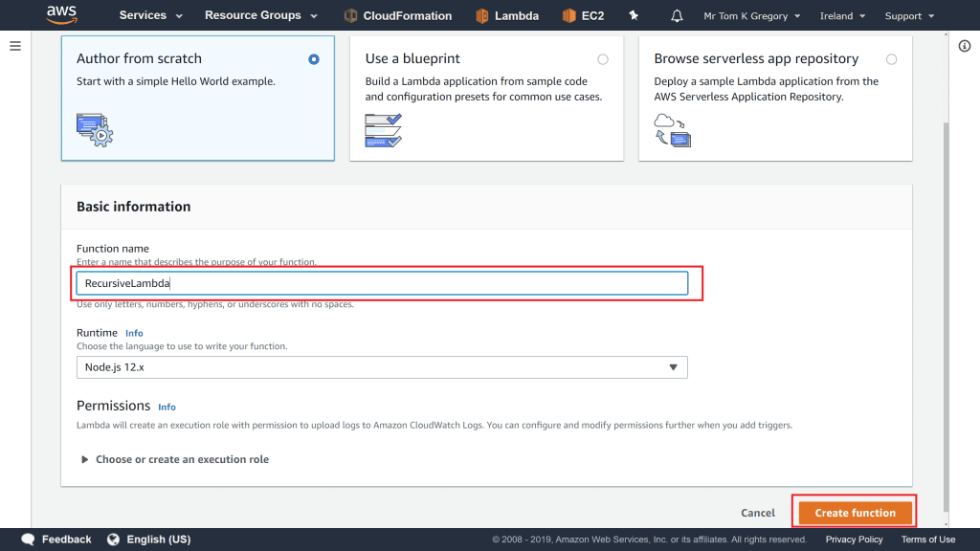The height and width of the screenshot is (551, 980).
Task: Open the hamburger side navigation menu
Action: [x=15, y=46]
